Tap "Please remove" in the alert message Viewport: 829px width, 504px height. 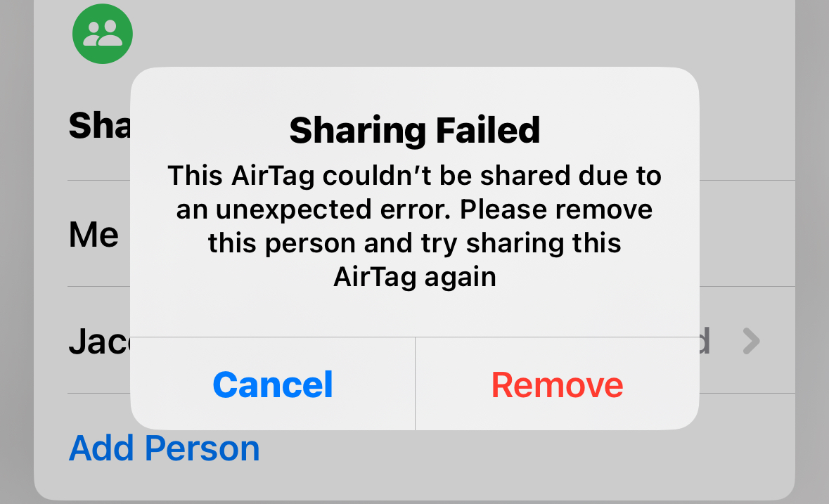tap(556, 209)
